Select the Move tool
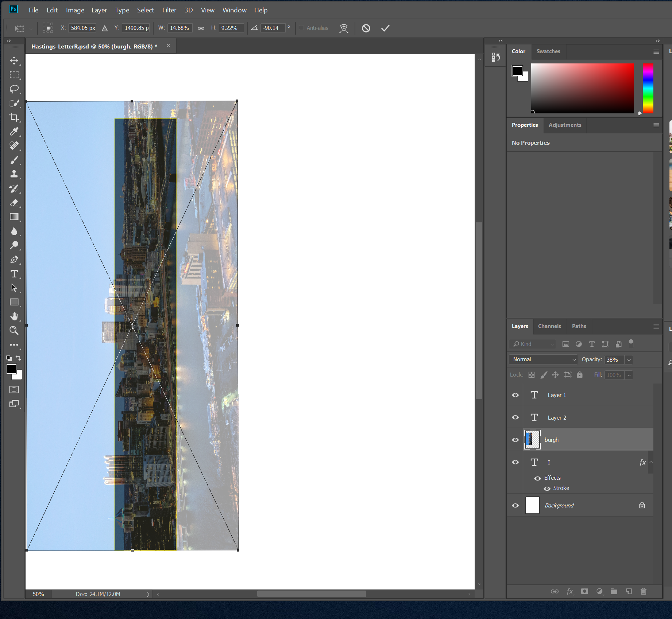The height and width of the screenshot is (619, 672). (x=14, y=61)
